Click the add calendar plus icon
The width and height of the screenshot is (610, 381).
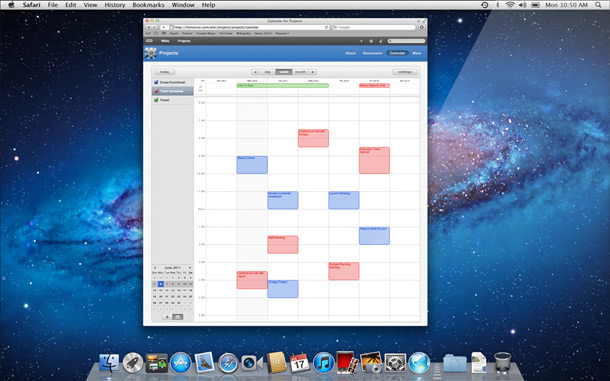(x=167, y=317)
